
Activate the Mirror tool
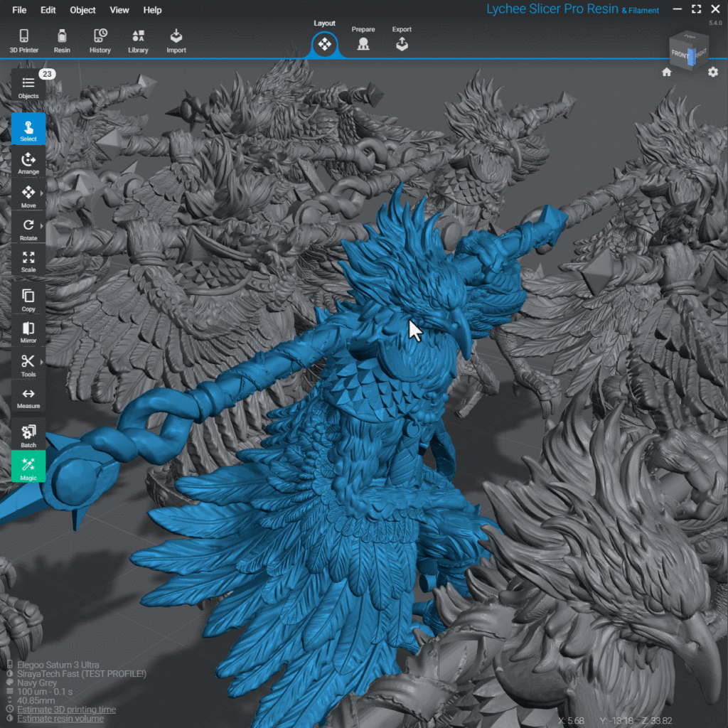(x=28, y=331)
